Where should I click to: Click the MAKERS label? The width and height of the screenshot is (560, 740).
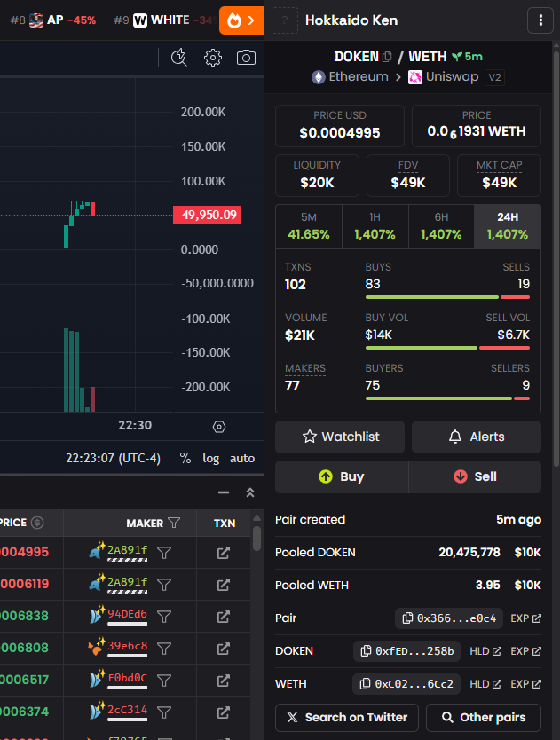click(305, 368)
